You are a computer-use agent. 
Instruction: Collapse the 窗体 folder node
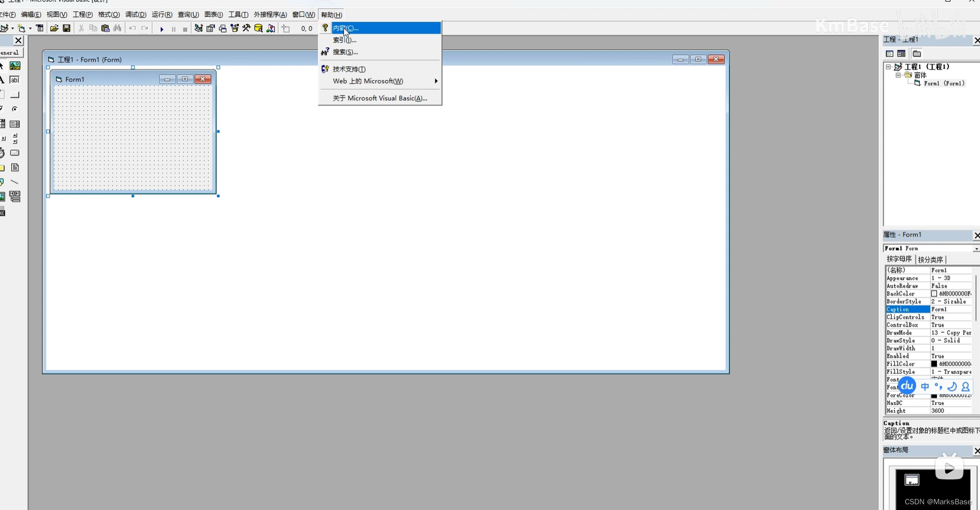point(898,75)
